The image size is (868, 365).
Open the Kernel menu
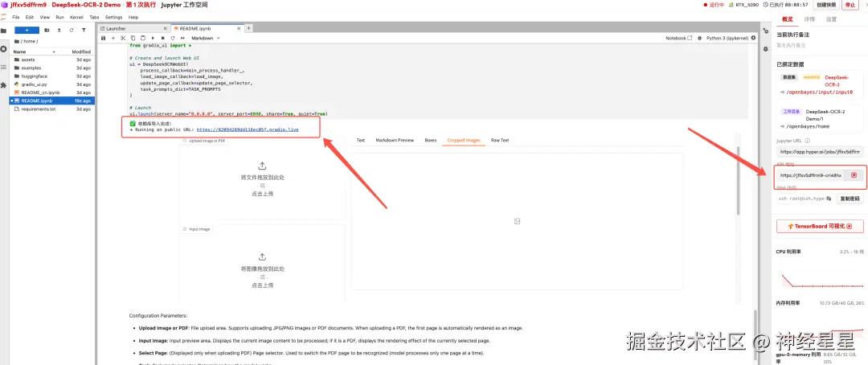click(76, 17)
